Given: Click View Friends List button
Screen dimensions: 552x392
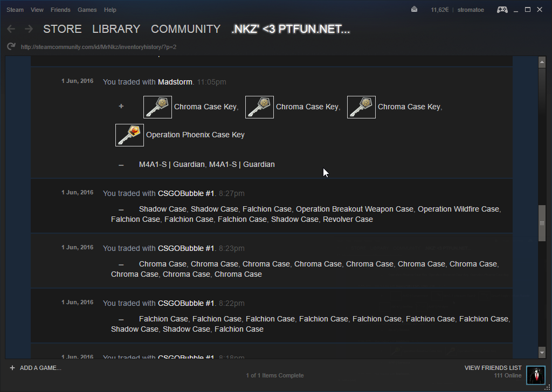Looking at the screenshot, I should point(493,368).
